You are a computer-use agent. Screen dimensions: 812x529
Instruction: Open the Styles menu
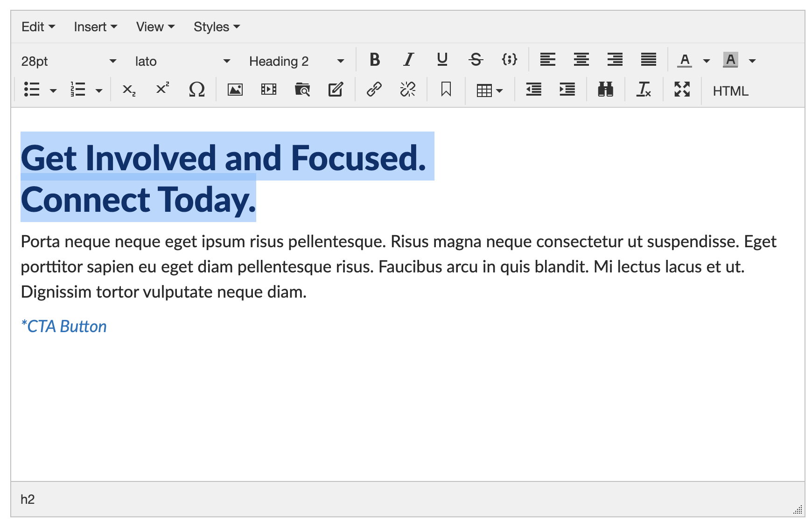[217, 27]
